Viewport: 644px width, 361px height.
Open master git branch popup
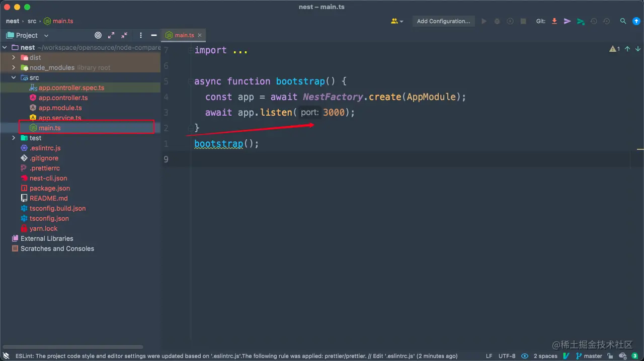coord(589,355)
